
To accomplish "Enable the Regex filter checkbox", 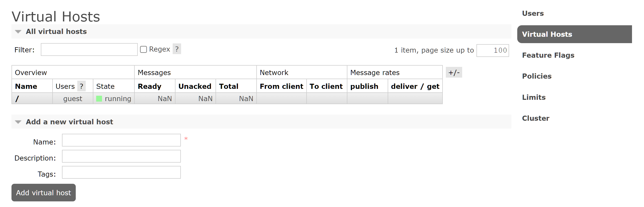I will coord(144,49).
